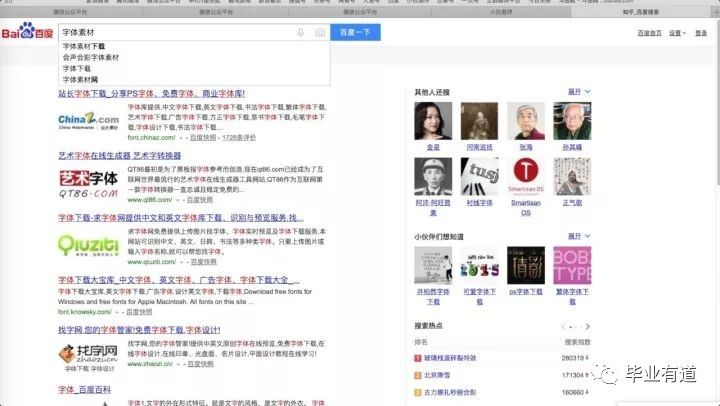720x406 pixels.
Task: Click the green Qiuziti logo
Action: pos(88,243)
